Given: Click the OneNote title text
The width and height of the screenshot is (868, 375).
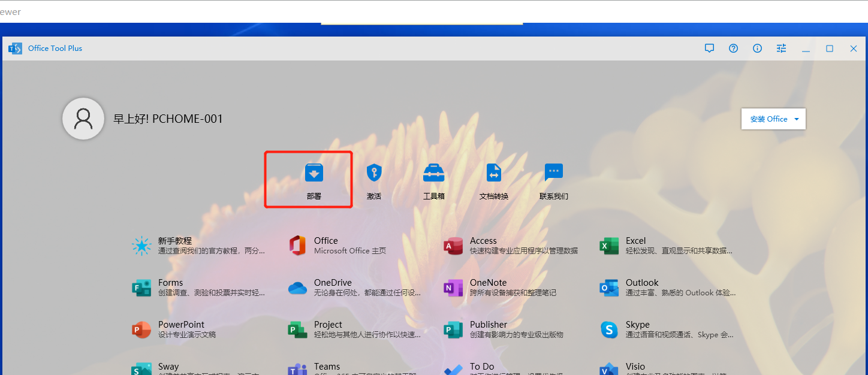Looking at the screenshot, I should point(489,283).
